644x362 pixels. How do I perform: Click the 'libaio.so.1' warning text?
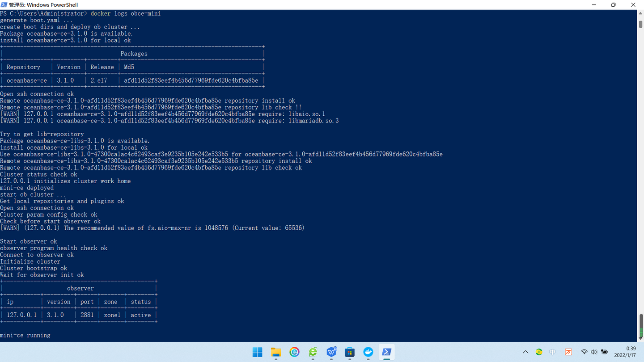coord(307,114)
